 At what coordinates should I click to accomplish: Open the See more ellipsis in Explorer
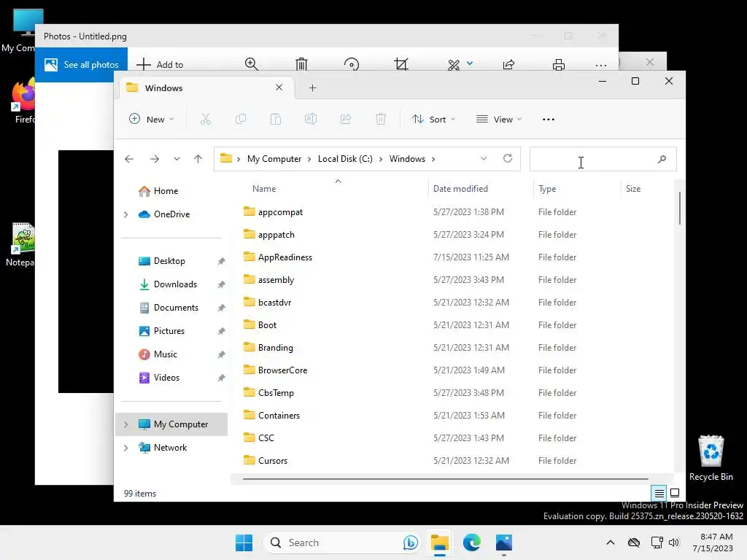pyautogui.click(x=549, y=120)
